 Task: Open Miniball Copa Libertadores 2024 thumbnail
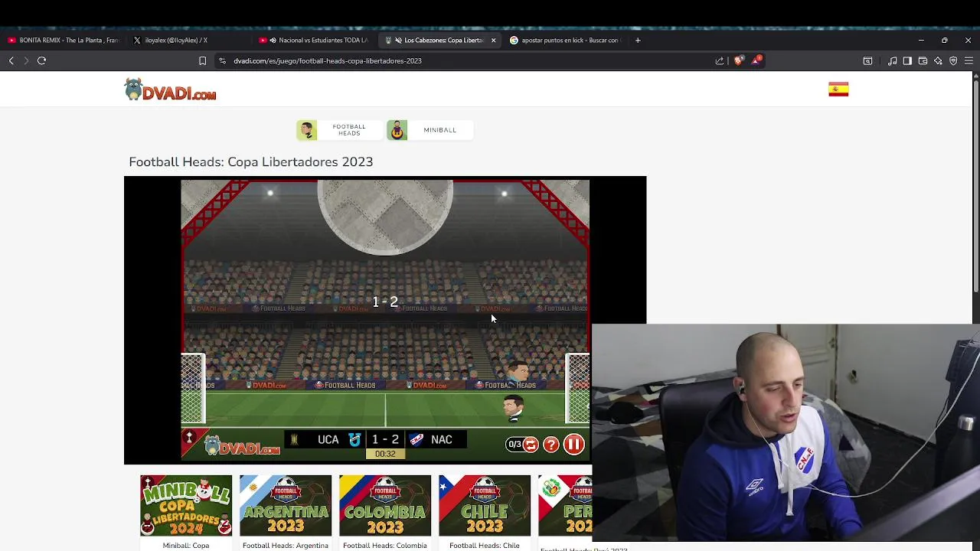tap(186, 506)
